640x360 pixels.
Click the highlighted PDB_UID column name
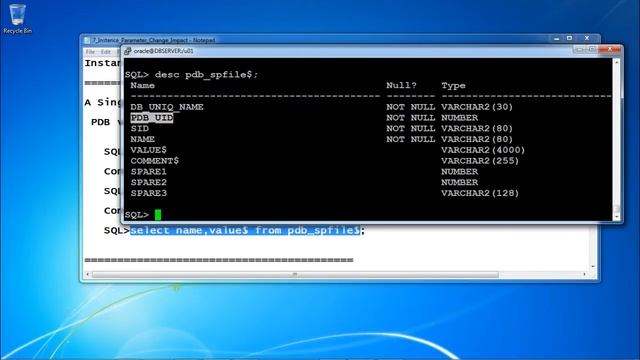coord(152,118)
